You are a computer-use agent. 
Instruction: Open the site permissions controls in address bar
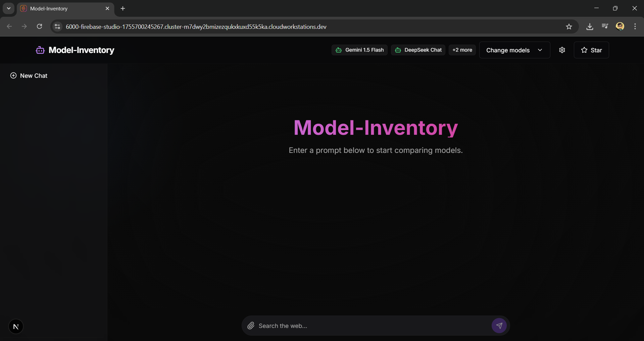57,26
